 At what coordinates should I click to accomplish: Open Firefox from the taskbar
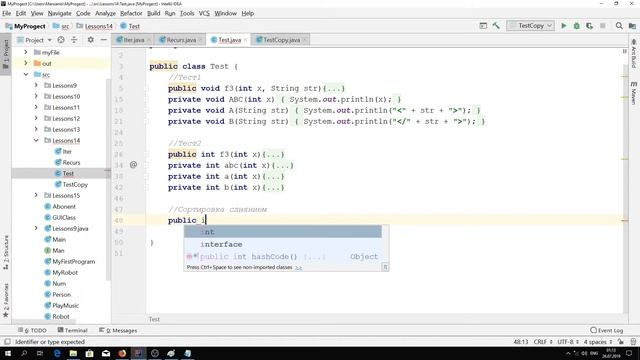click(122, 353)
